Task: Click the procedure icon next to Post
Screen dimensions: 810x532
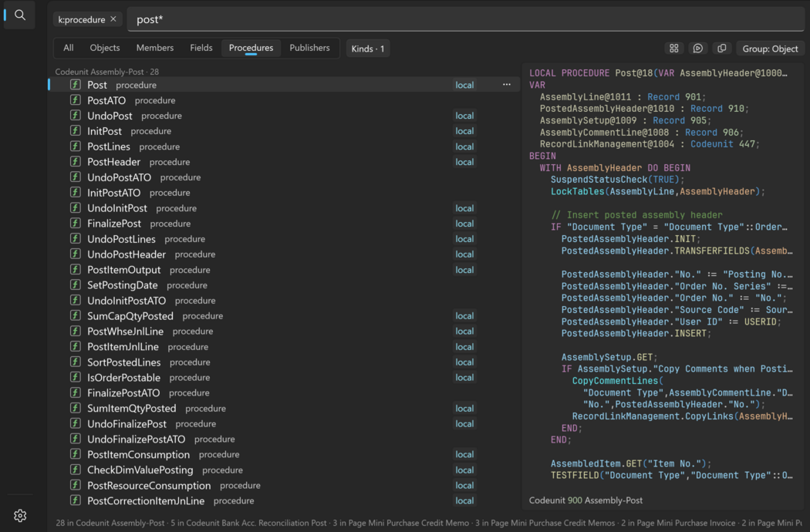Action: [76, 85]
